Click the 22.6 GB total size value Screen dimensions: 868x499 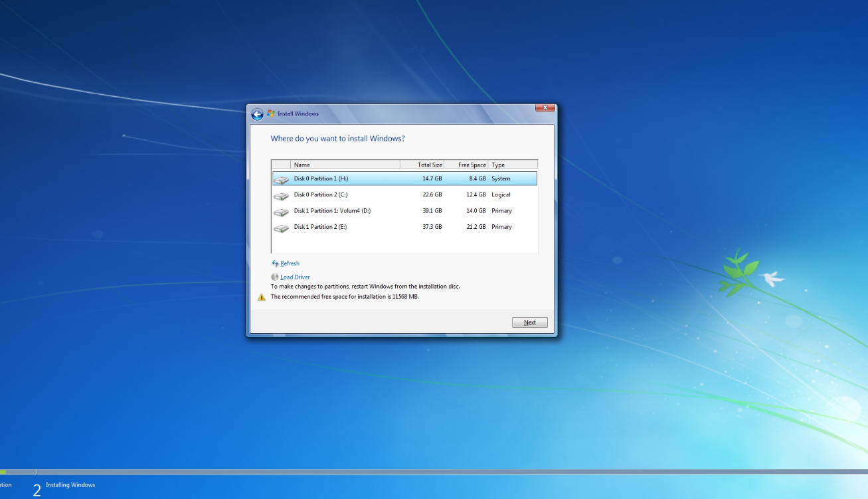pos(432,194)
